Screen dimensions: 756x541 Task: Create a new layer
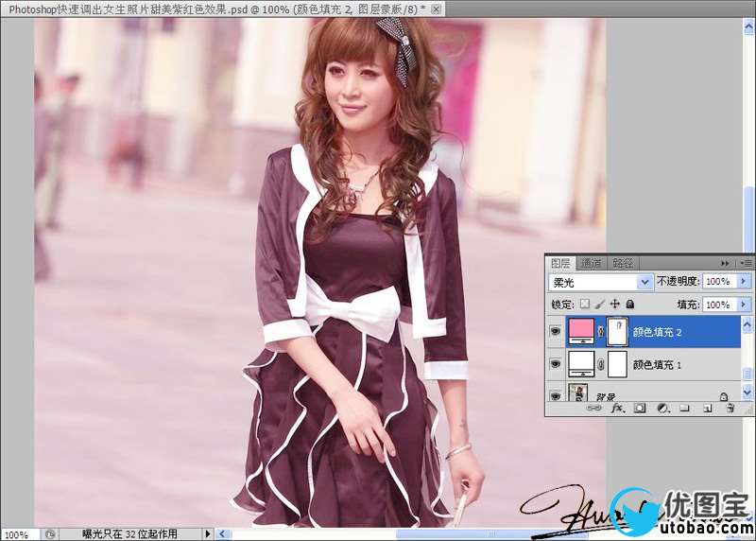pyautogui.click(x=707, y=409)
